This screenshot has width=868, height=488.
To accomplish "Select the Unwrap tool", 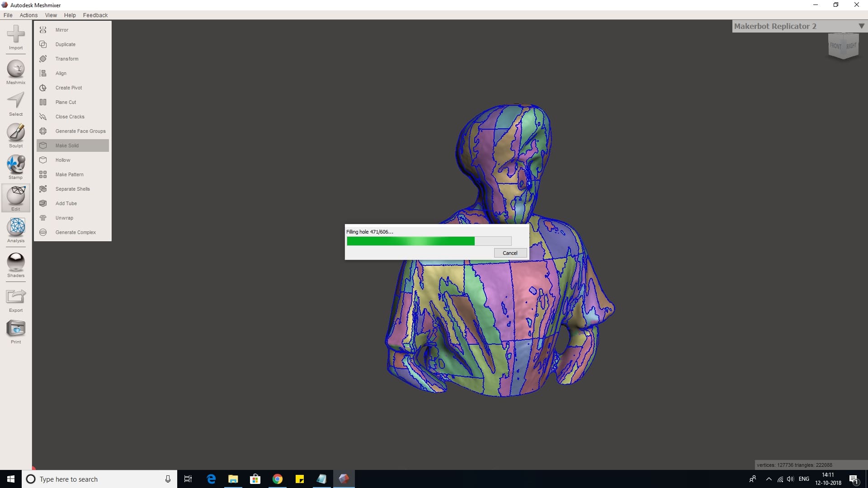I will (73, 218).
